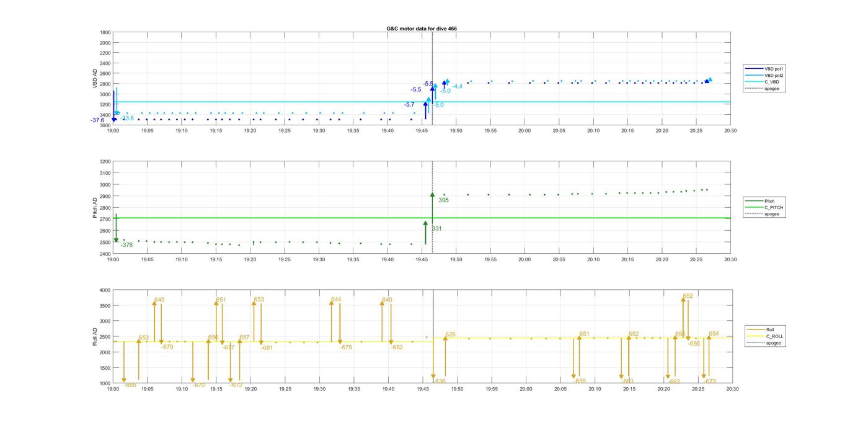Click the -682 roll data label

coord(397,347)
